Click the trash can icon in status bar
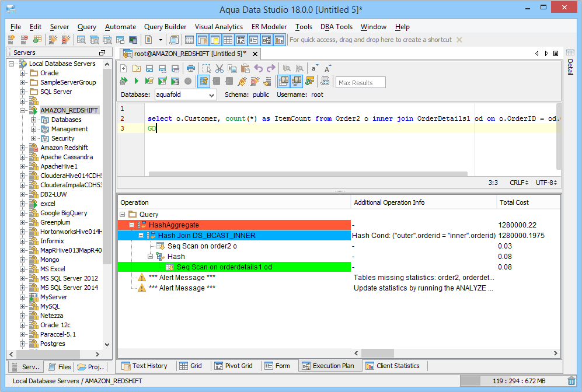This screenshot has height=392, width=582. (x=571, y=381)
